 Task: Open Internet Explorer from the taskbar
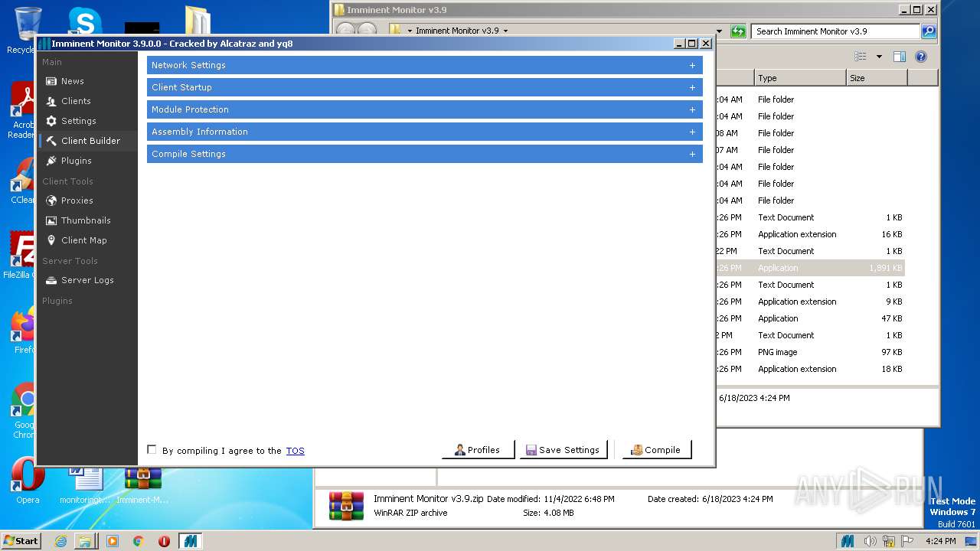pos(60,541)
